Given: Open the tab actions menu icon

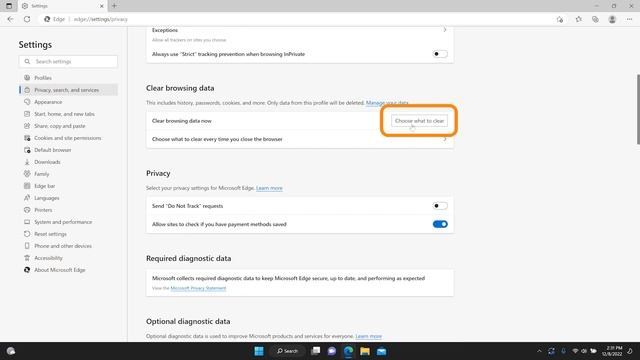Looking at the screenshot, I should click(x=9, y=6).
